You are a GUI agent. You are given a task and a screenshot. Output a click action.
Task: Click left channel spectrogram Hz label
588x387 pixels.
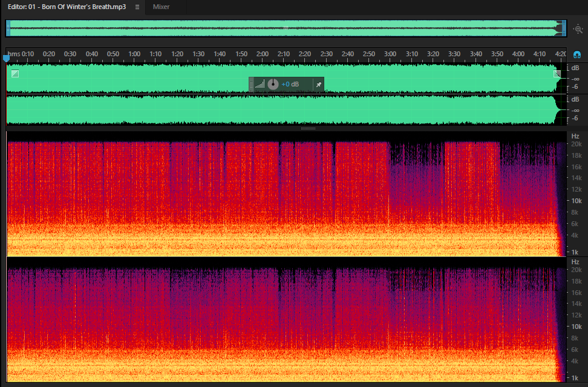575,136
